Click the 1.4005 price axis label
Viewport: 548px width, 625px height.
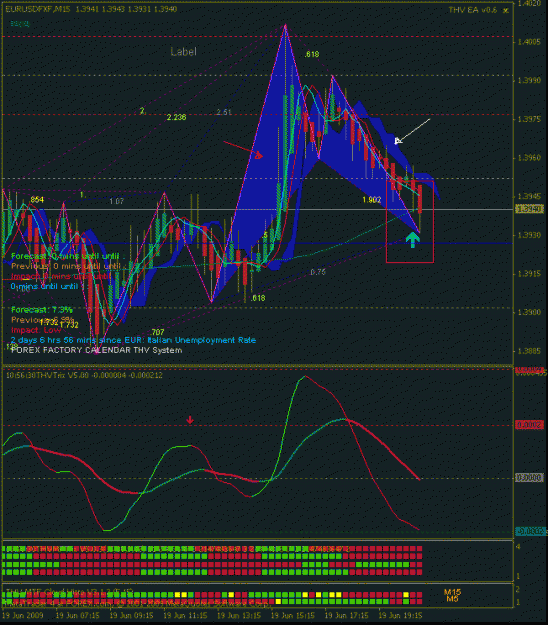click(529, 42)
